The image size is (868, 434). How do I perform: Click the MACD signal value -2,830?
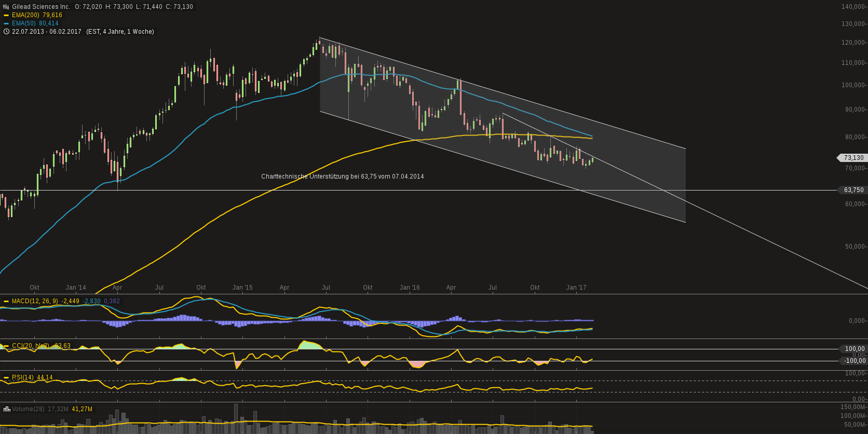coord(92,301)
